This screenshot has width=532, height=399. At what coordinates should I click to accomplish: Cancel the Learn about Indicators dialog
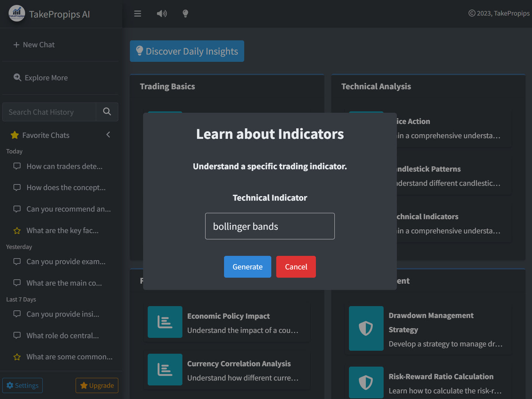tap(296, 267)
